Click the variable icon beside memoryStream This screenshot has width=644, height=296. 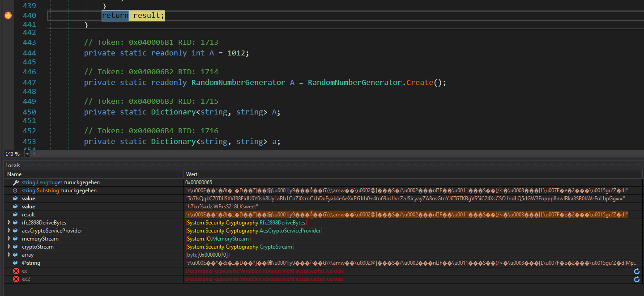click(16, 239)
